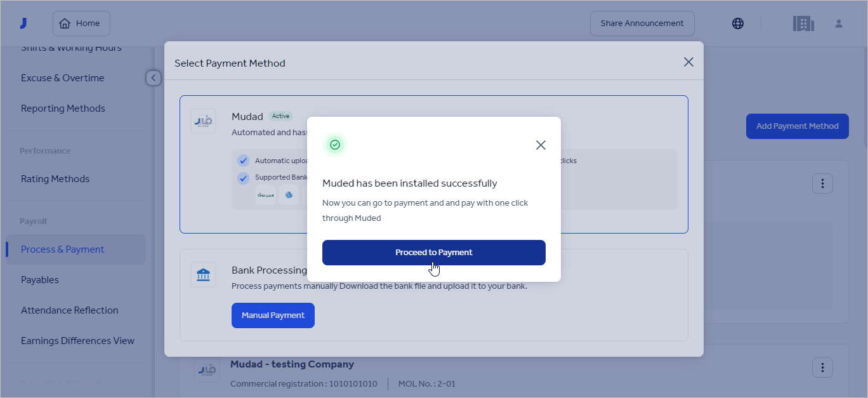
Task: Open the three-dot menu on the top payment card
Action: [x=822, y=183]
